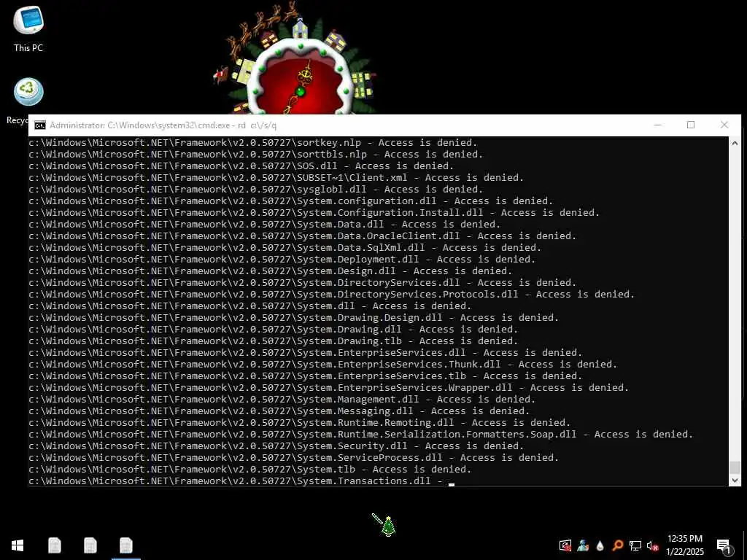The height and width of the screenshot is (560, 747).
Task: Click the System.EnterpriseServices.Thunk.dll line
Action: (323, 365)
